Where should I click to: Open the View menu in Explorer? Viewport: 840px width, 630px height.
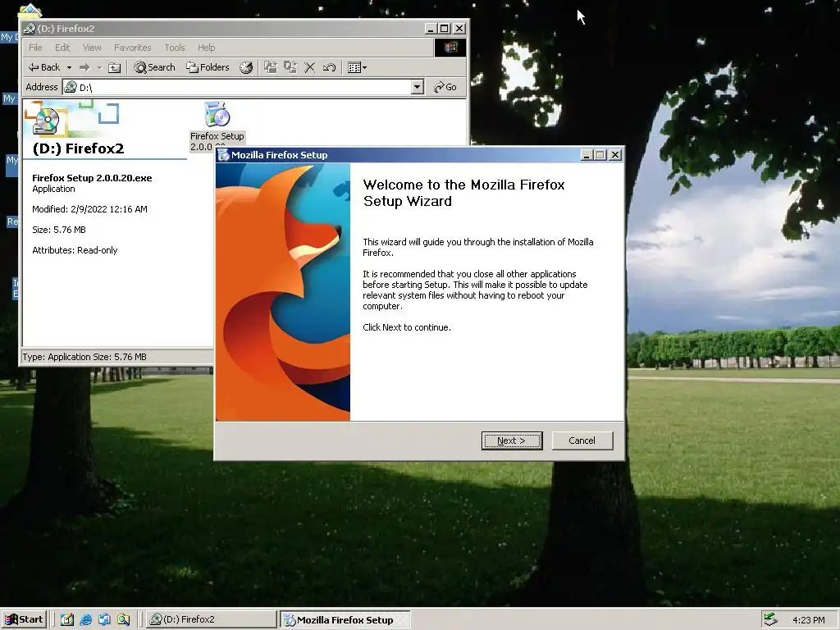pos(92,48)
